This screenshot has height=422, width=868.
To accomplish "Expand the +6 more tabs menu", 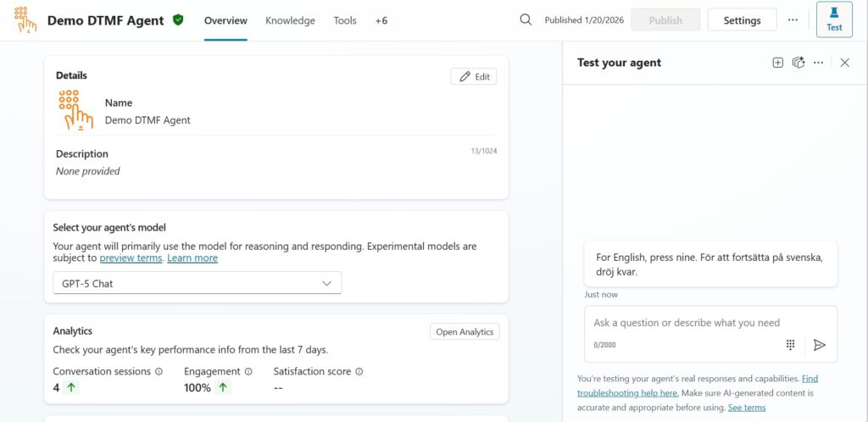I will [x=381, y=20].
